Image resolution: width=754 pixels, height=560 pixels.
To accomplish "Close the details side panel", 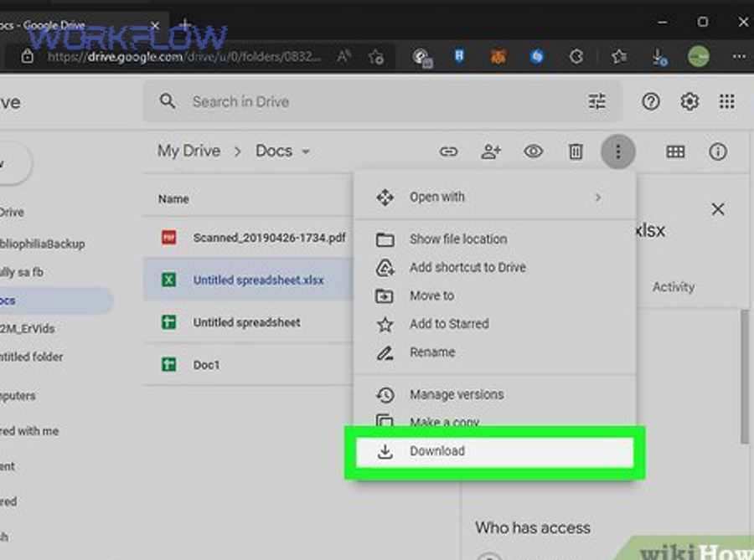I will (718, 209).
